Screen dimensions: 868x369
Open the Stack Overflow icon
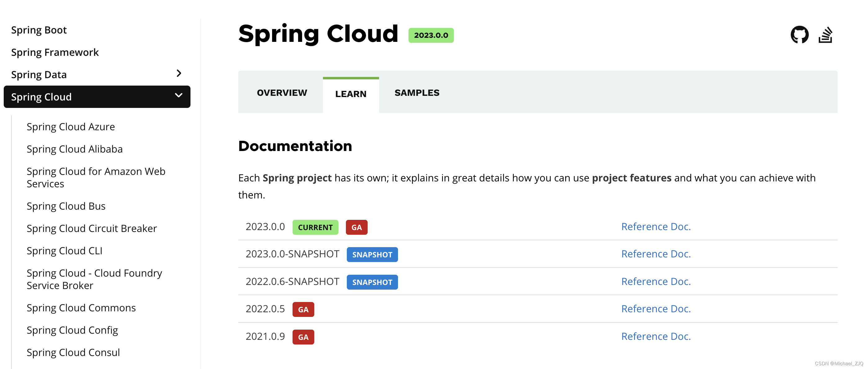(x=825, y=35)
